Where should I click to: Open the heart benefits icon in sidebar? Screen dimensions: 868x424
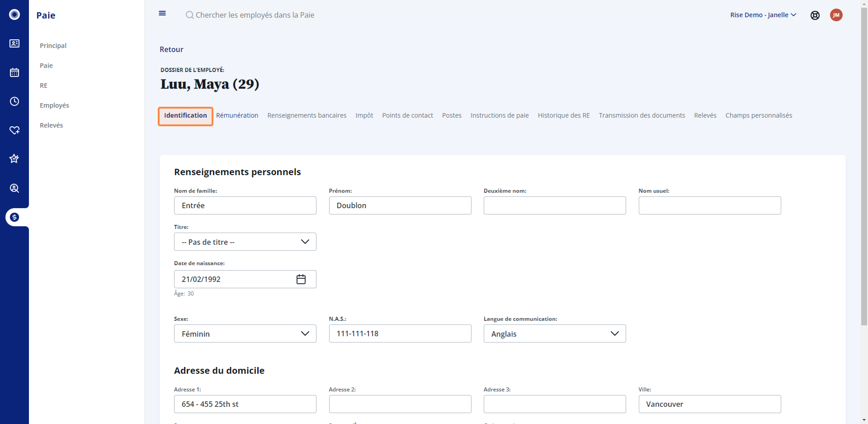tap(14, 130)
